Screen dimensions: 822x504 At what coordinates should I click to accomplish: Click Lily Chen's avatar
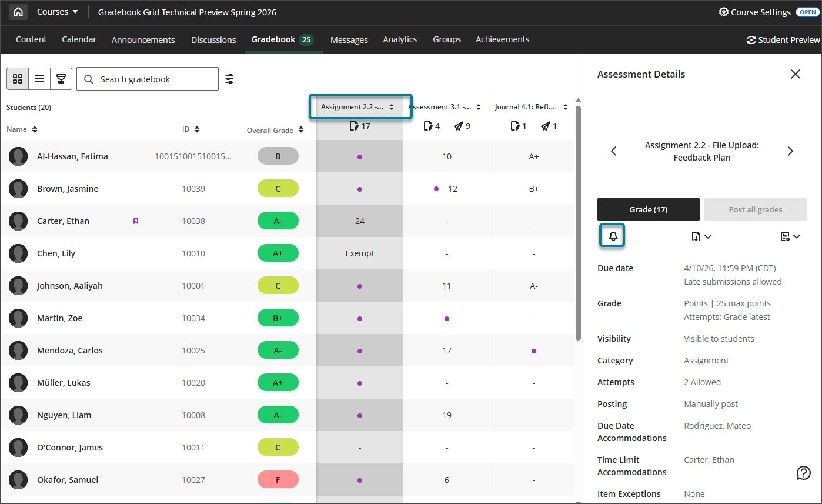[x=18, y=253]
